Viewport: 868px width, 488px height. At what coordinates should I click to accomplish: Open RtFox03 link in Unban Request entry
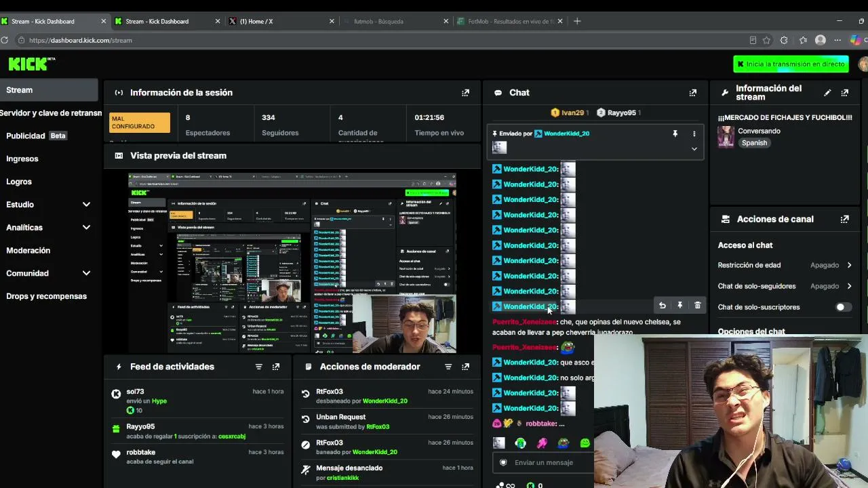(x=378, y=427)
